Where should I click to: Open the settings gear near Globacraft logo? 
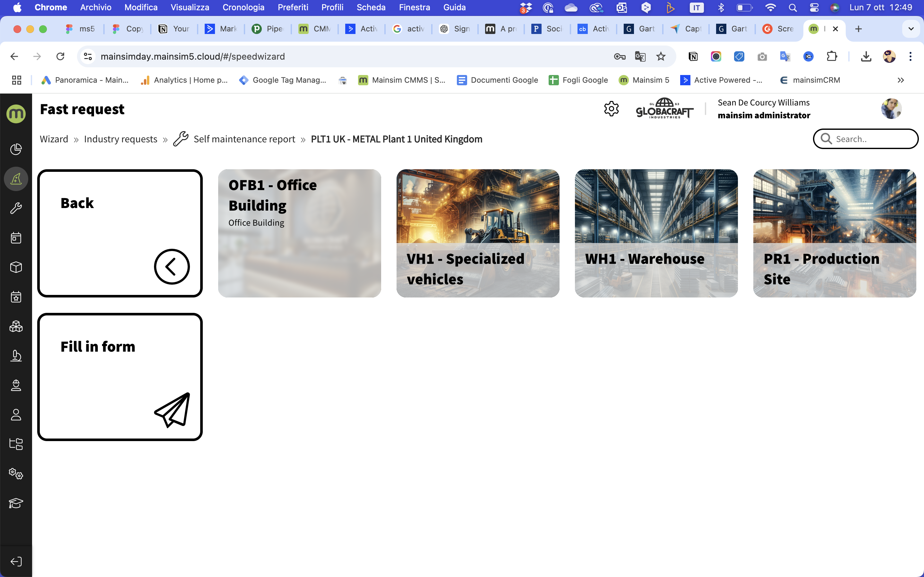coord(611,109)
